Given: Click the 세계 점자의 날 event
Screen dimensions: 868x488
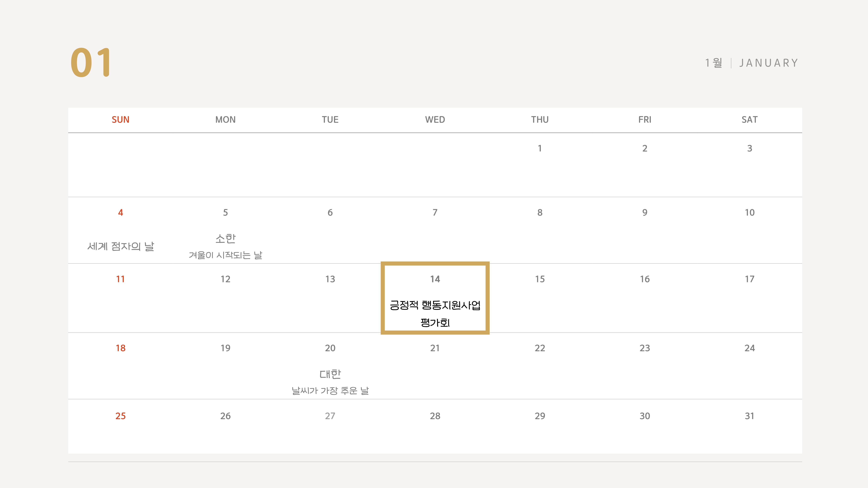Looking at the screenshot, I should click(121, 246).
